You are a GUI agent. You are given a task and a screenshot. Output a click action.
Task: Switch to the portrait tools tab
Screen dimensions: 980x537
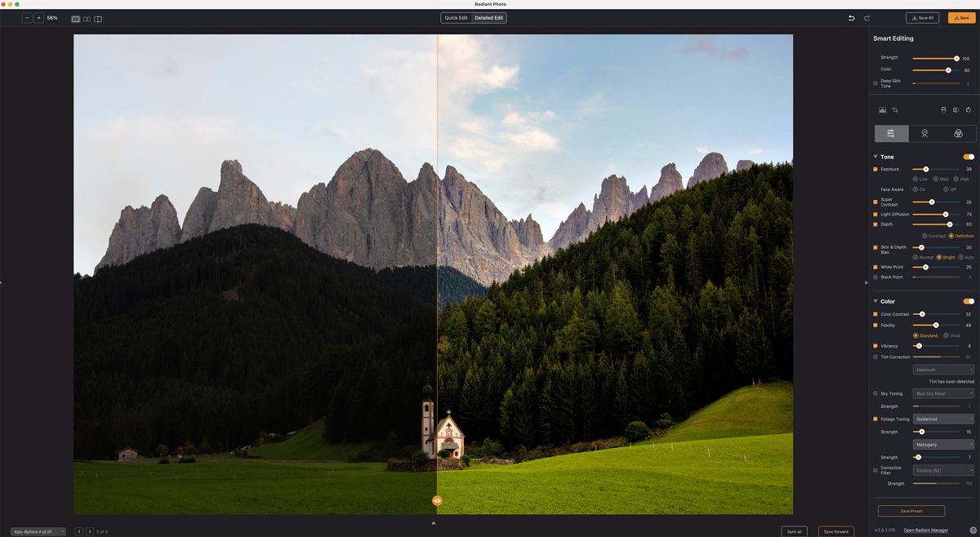click(x=924, y=133)
